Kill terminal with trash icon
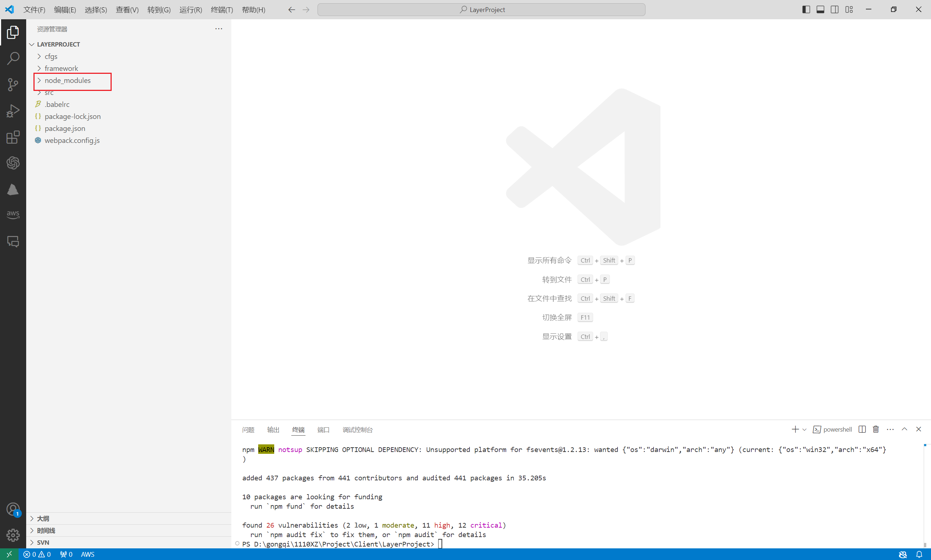This screenshot has width=931, height=560. (x=876, y=429)
